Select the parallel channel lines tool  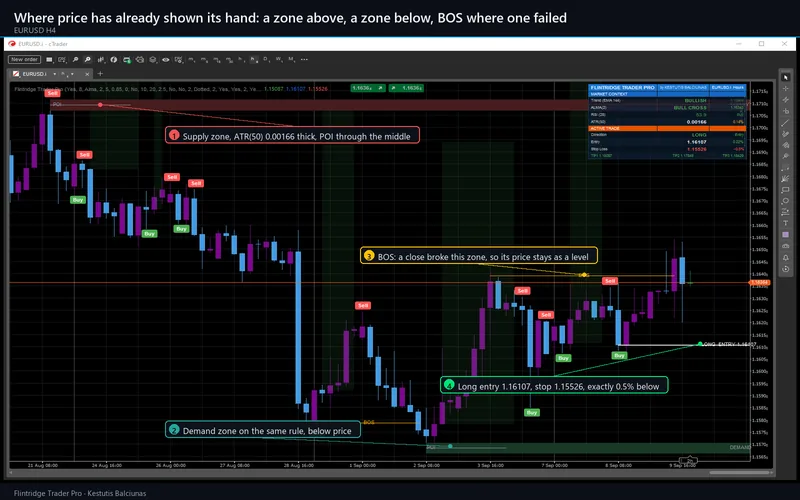point(785,99)
